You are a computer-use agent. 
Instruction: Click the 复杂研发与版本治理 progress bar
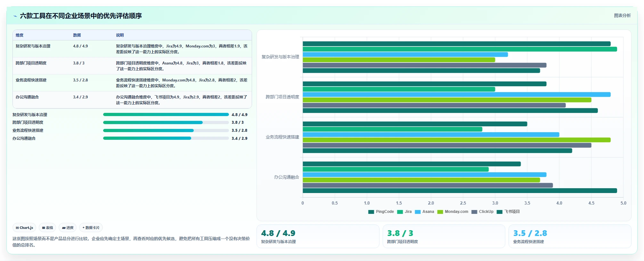click(166, 114)
